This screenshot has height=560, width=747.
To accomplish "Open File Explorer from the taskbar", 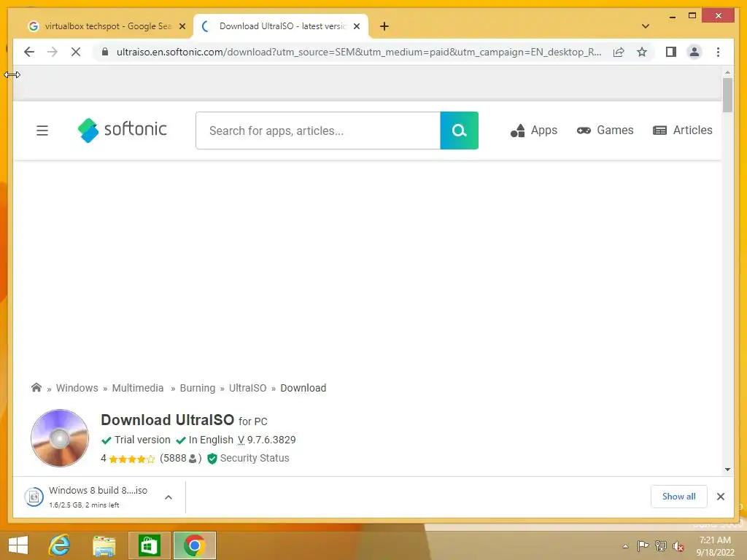I will [104, 545].
